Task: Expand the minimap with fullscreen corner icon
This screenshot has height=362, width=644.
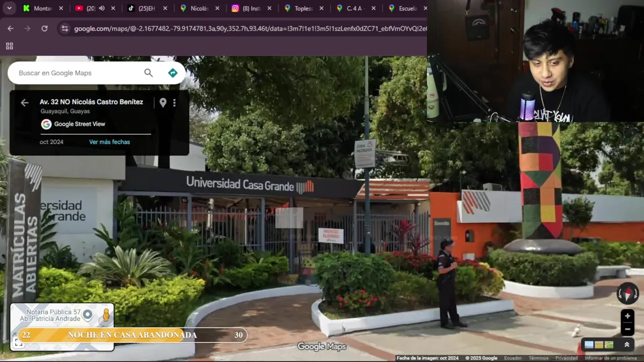Action: coord(18,343)
